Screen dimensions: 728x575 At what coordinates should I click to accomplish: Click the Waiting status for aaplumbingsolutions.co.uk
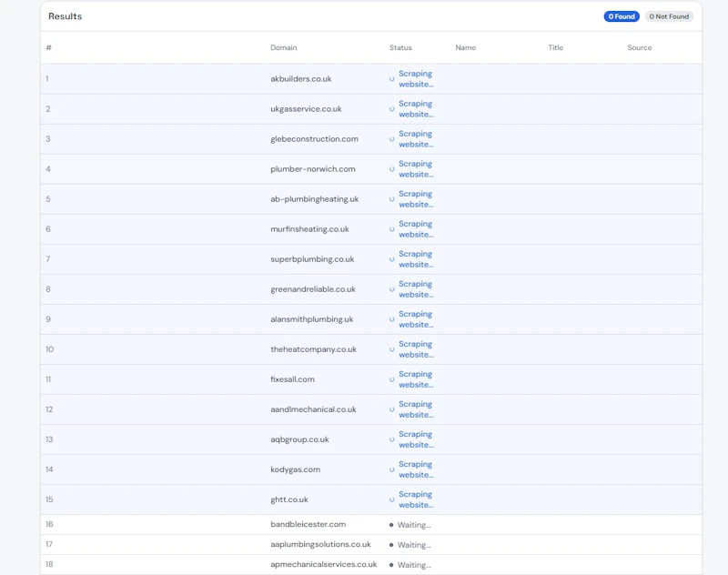pos(410,545)
